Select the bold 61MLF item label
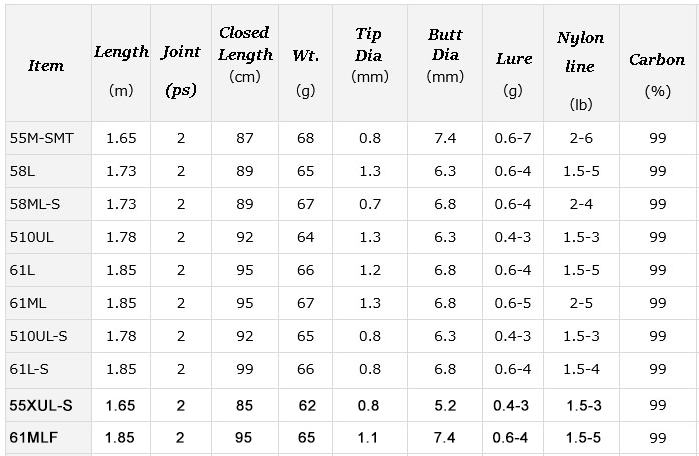Image resolution: width=699 pixels, height=456 pixels. 33,438
